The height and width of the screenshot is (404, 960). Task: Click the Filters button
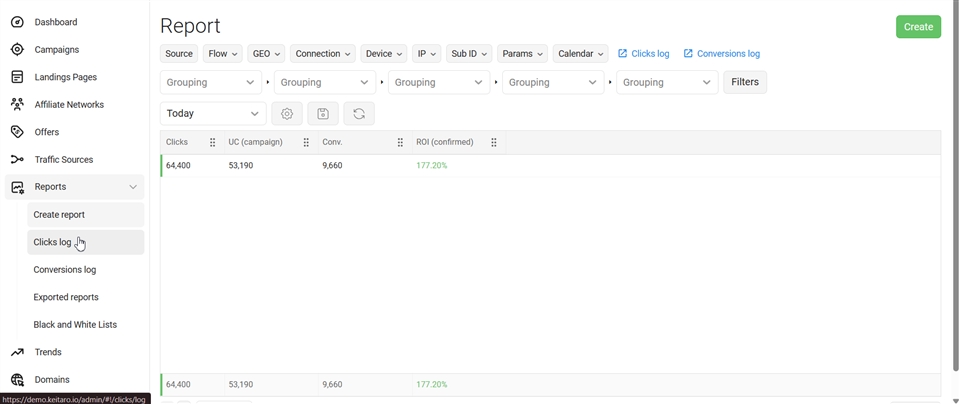point(744,82)
